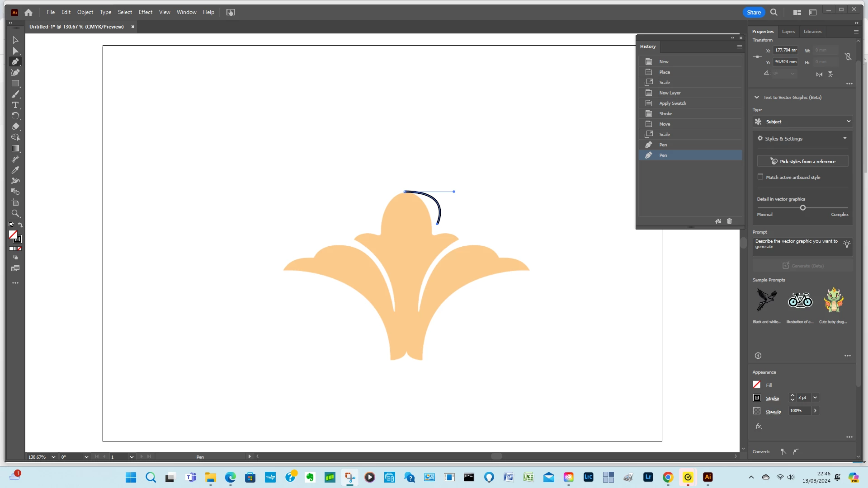
Task: Select the Paintbrush tool
Action: (x=15, y=94)
